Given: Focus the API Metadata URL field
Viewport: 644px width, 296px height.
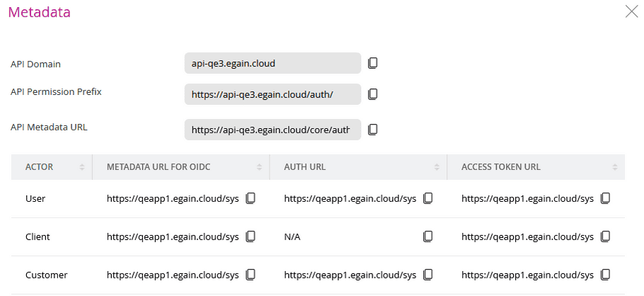Looking at the screenshot, I should coord(272,130).
